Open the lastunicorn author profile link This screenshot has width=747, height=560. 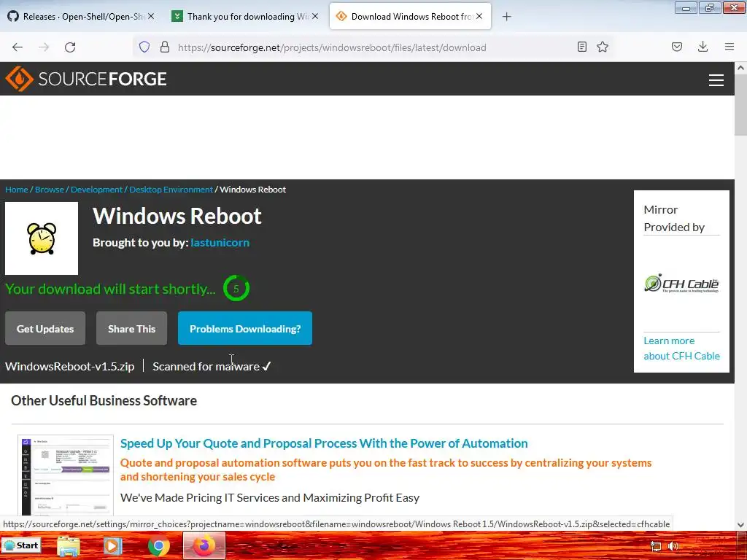220,242
